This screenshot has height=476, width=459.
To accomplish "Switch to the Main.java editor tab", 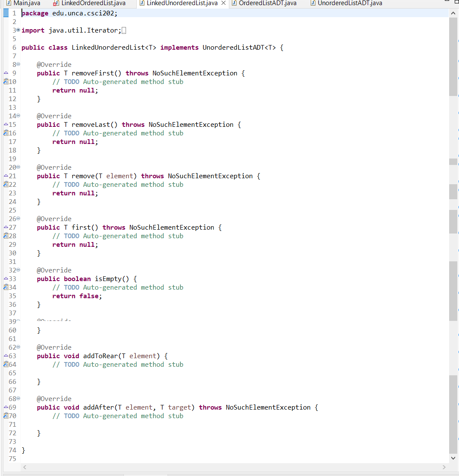I will (x=24, y=3).
